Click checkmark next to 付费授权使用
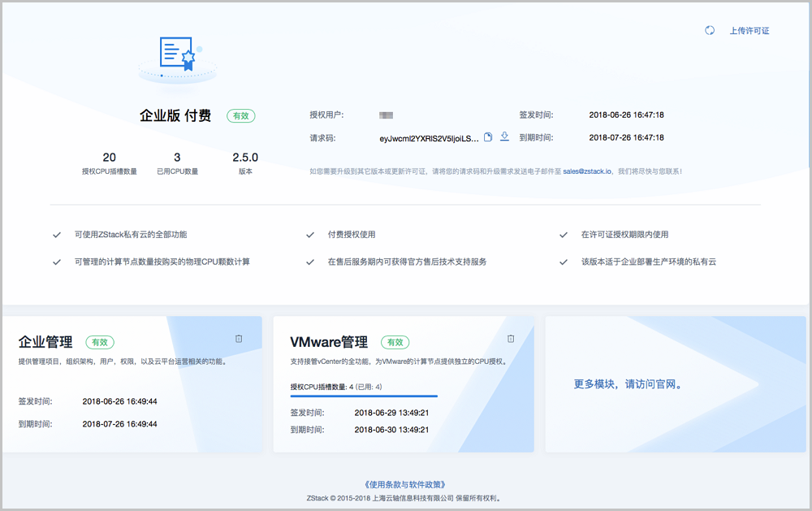This screenshot has width=812, height=511. click(x=310, y=235)
